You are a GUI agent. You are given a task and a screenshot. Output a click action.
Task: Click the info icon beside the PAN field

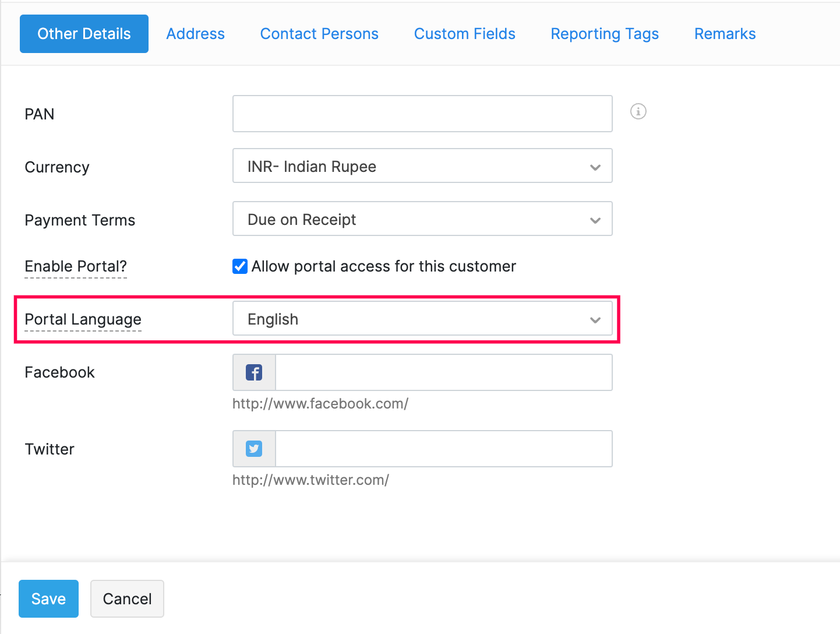[x=638, y=111]
